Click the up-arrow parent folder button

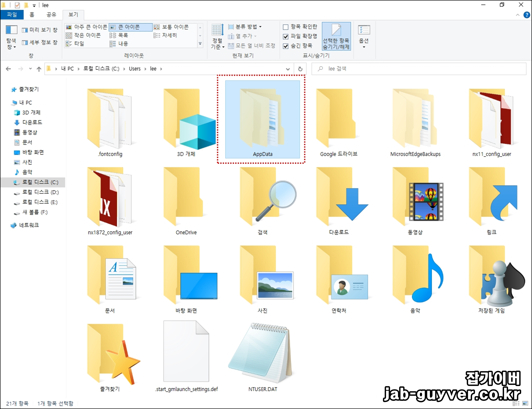coord(39,69)
